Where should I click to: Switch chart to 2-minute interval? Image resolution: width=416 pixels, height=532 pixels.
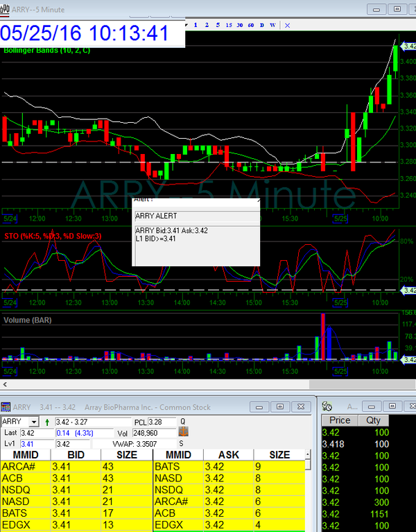click(x=207, y=25)
